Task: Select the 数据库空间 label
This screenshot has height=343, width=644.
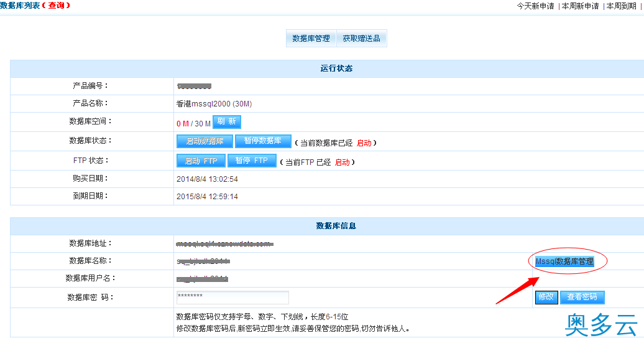Action: [x=90, y=121]
